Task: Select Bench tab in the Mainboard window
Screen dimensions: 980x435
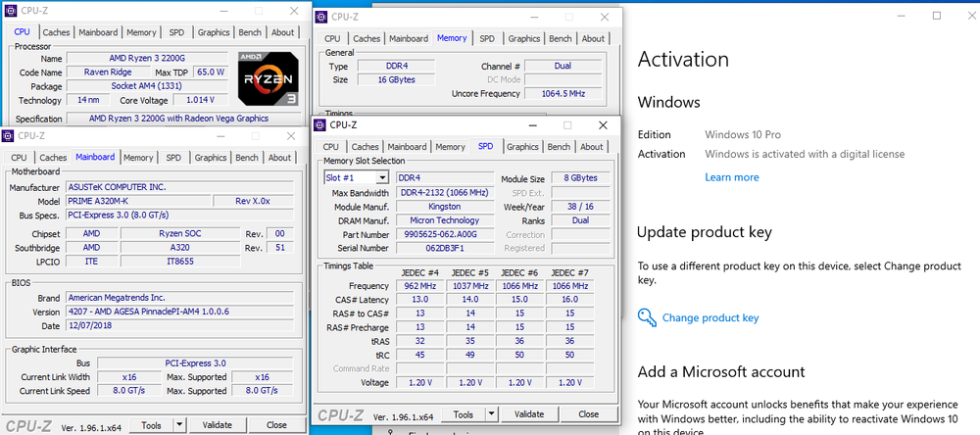Action: 247,158
